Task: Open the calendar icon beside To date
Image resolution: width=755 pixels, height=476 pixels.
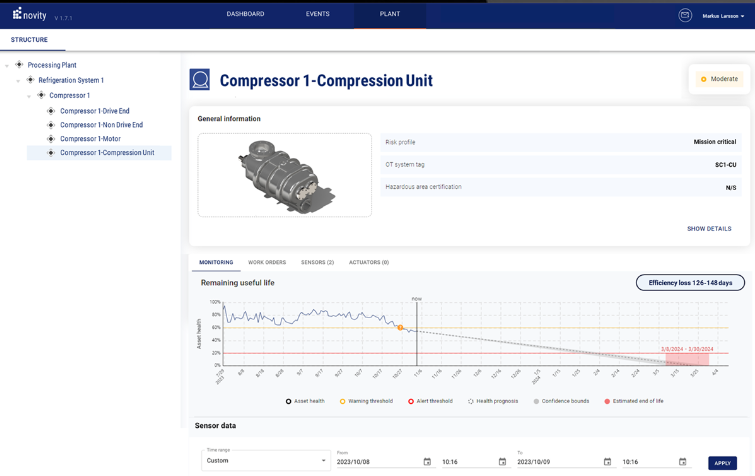Action: [x=607, y=462]
